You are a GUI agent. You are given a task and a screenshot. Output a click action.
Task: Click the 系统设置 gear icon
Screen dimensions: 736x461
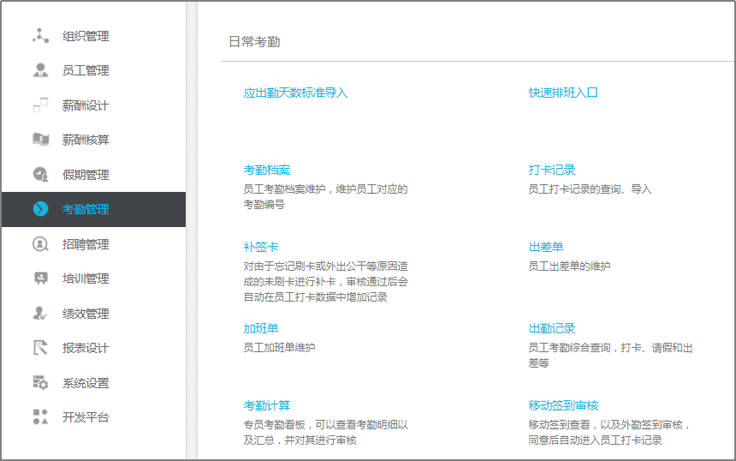coord(41,383)
